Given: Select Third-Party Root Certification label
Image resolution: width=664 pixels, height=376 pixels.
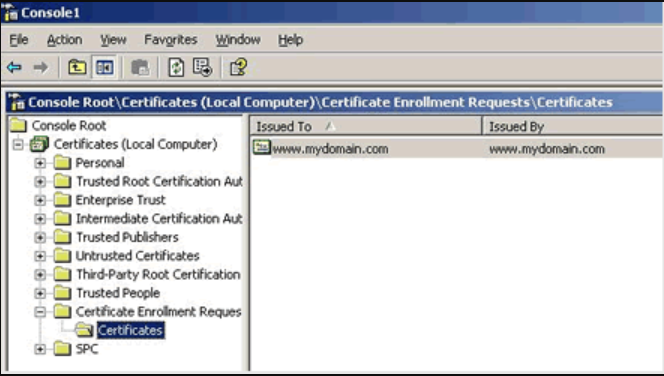Looking at the screenshot, I should tap(158, 274).
